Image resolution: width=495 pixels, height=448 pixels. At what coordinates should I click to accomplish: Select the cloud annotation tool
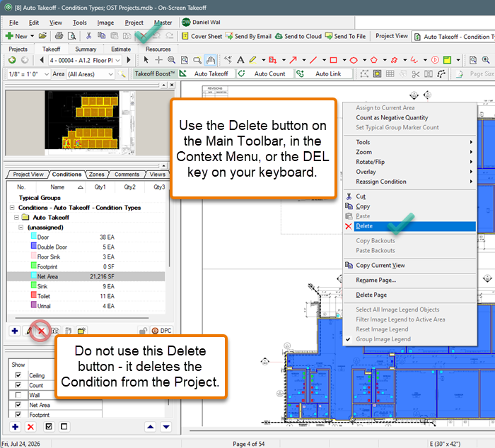tap(394, 60)
